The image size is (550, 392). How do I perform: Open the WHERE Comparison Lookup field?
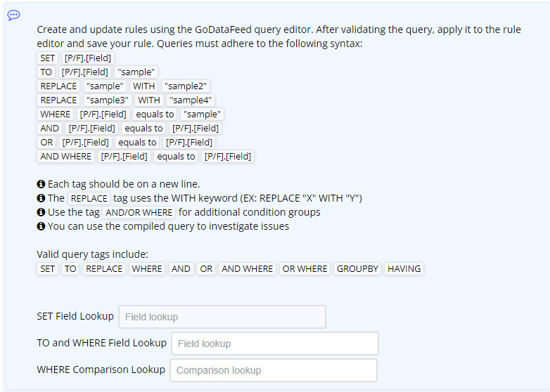coord(274,370)
